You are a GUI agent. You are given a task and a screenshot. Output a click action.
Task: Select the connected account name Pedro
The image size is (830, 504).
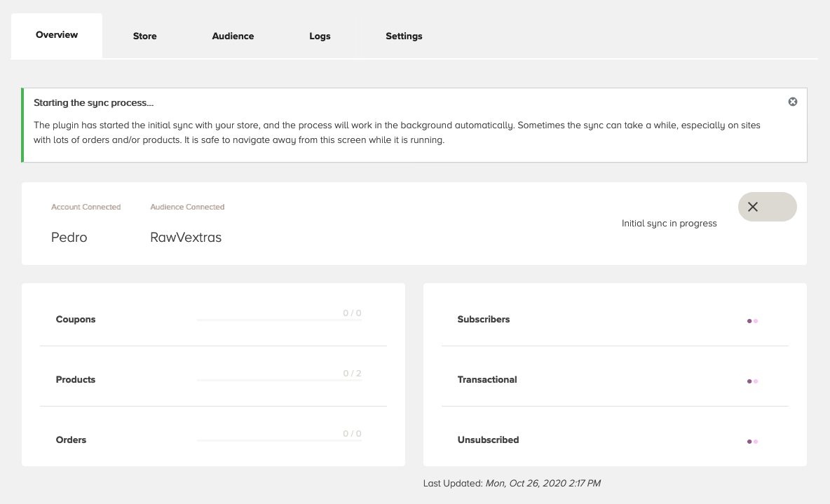69,238
